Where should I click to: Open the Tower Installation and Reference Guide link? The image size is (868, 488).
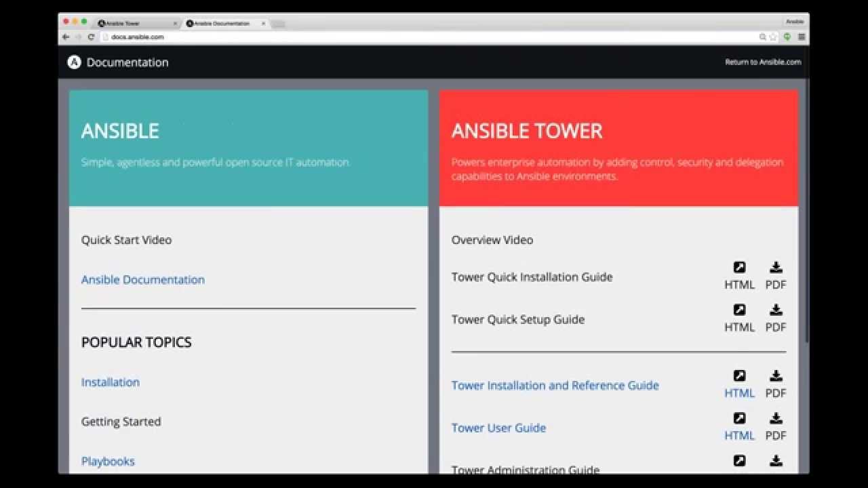click(x=555, y=386)
